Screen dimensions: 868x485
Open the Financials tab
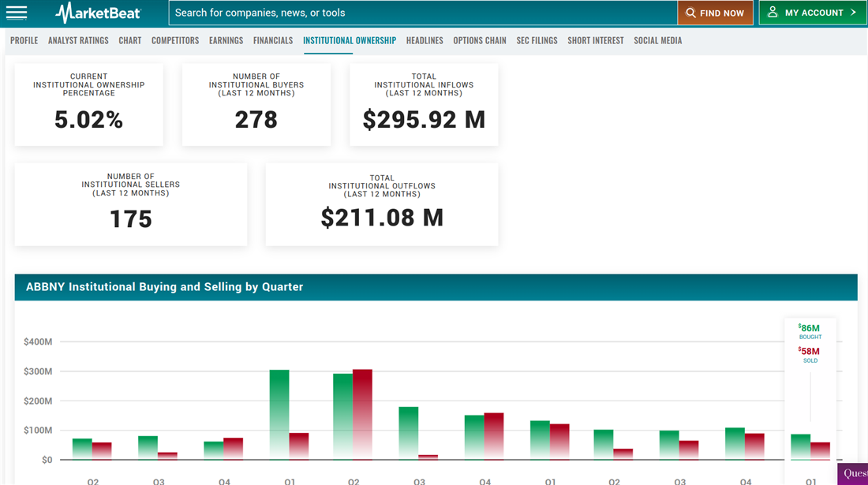pos(273,40)
